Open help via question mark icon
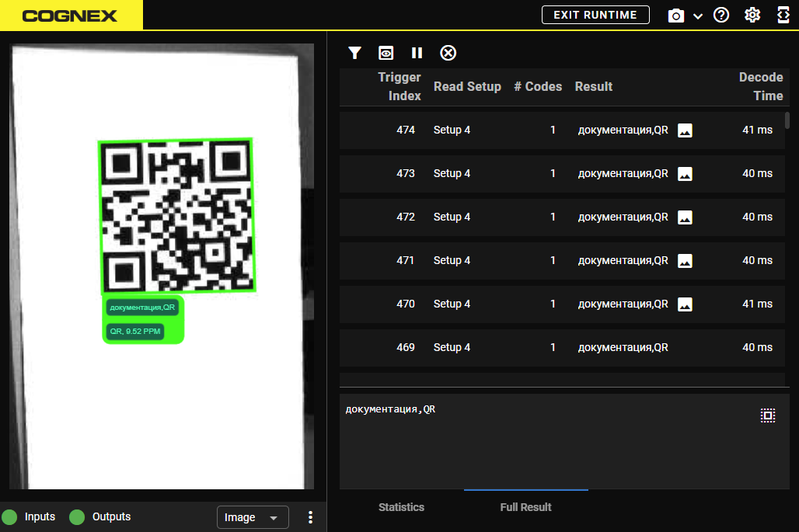Screen dimensions: 799x532 721,15
